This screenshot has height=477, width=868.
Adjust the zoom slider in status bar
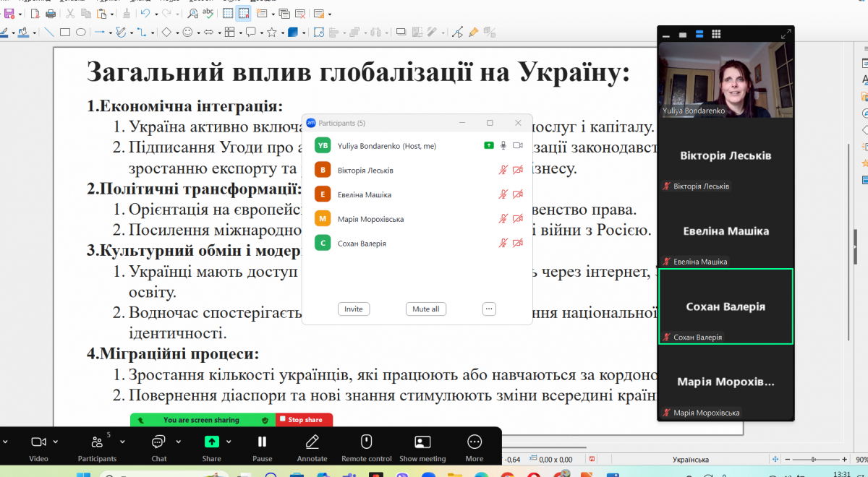pyautogui.click(x=814, y=460)
